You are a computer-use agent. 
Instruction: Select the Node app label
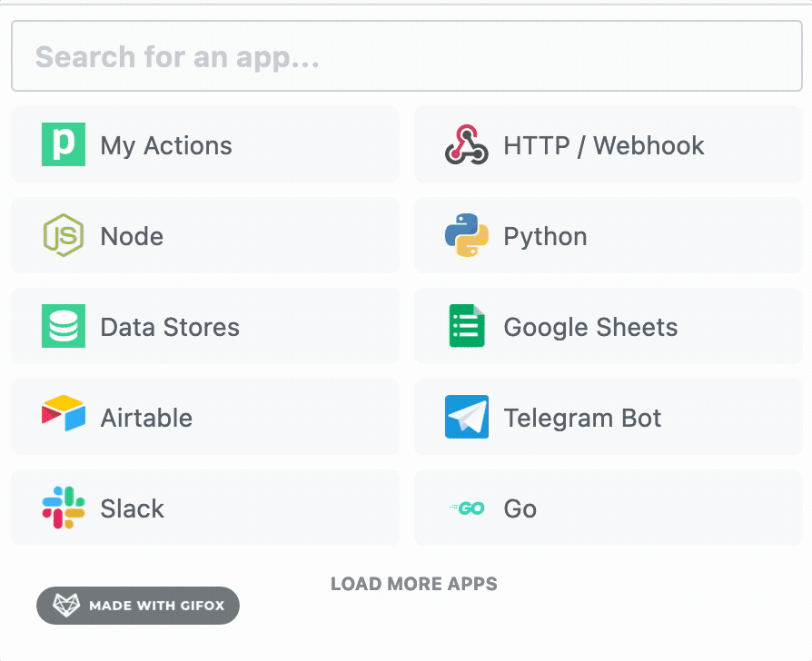[x=132, y=237]
